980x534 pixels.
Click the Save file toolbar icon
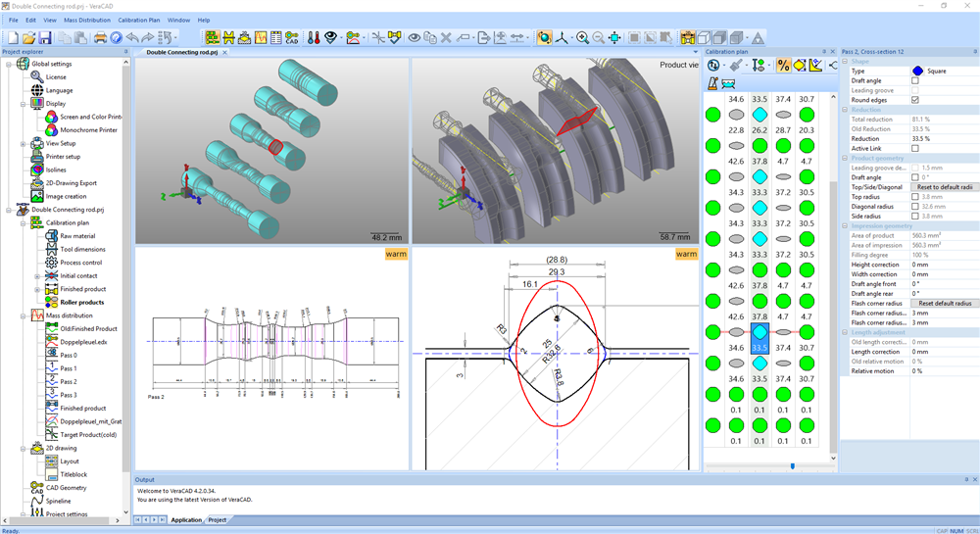[x=46, y=38]
